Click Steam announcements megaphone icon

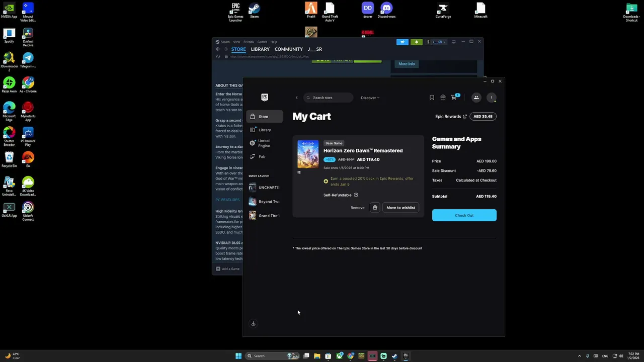402,42
